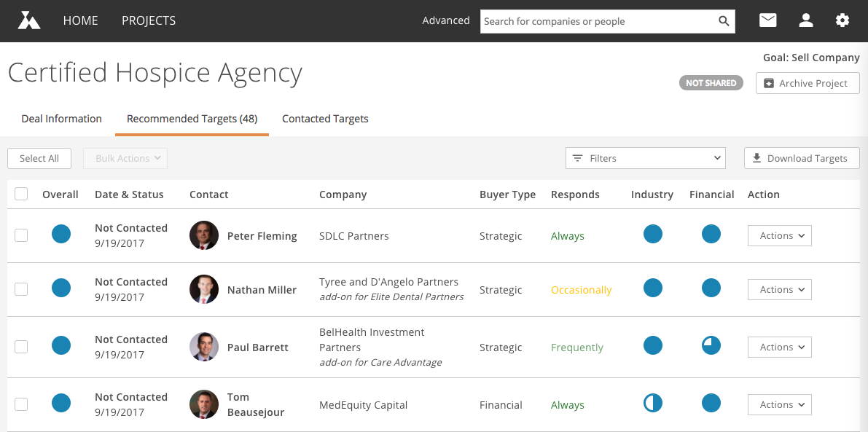Check the Peter Fleming row checkbox
868x432 pixels.
(x=21, y=235)
